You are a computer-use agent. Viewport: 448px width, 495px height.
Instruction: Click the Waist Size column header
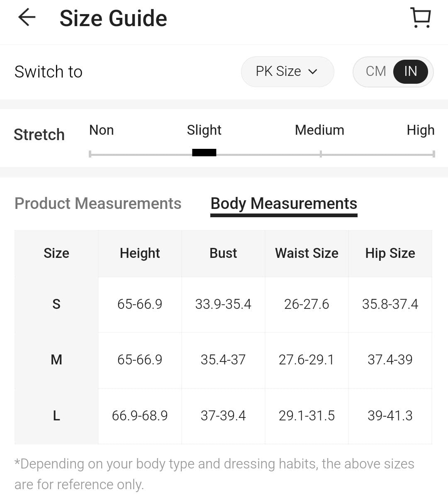[307, 253]
